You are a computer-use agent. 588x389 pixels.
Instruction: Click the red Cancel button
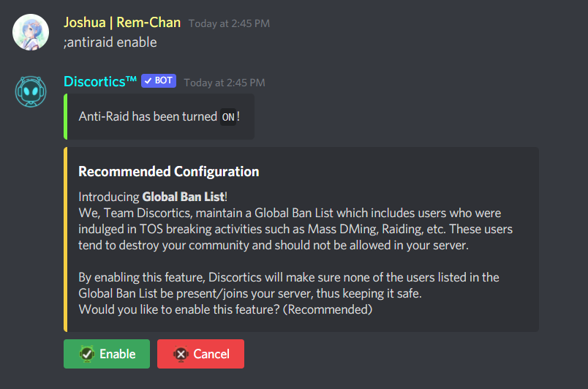(x=200, y=354)
